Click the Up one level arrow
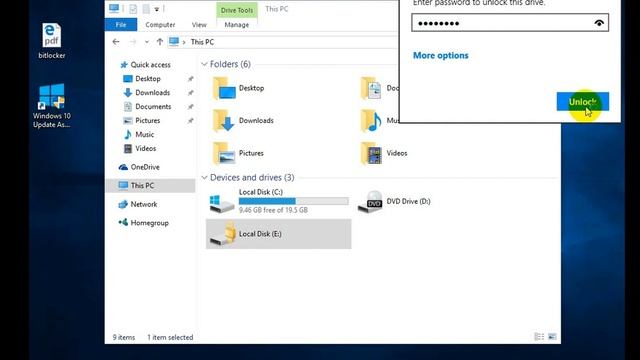 point(160,42)
